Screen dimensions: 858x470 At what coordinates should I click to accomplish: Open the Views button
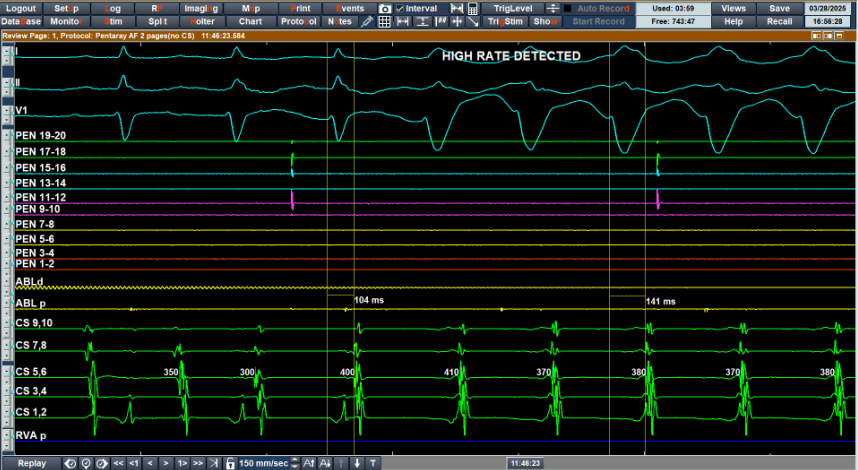point(733,9)
